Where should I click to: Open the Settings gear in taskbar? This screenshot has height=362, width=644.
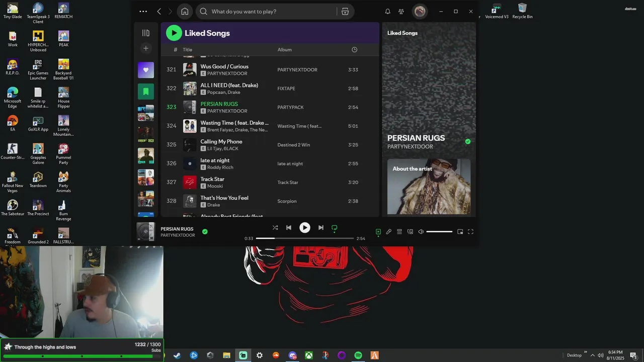coord(260,355)
